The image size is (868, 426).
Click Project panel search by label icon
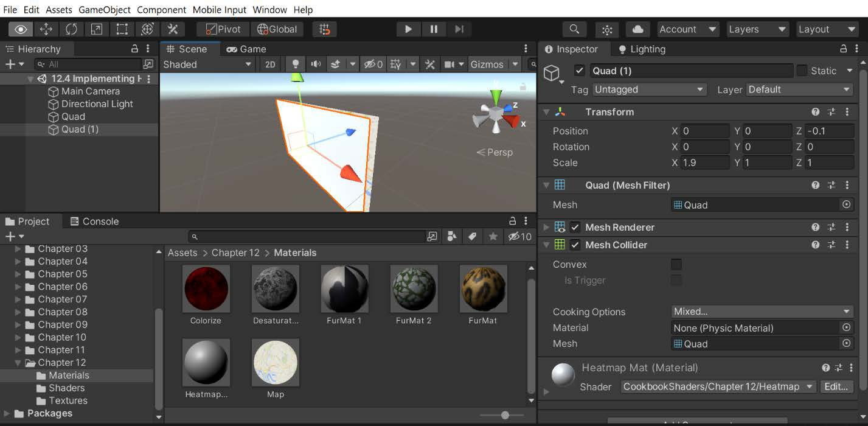pos(472,237)
